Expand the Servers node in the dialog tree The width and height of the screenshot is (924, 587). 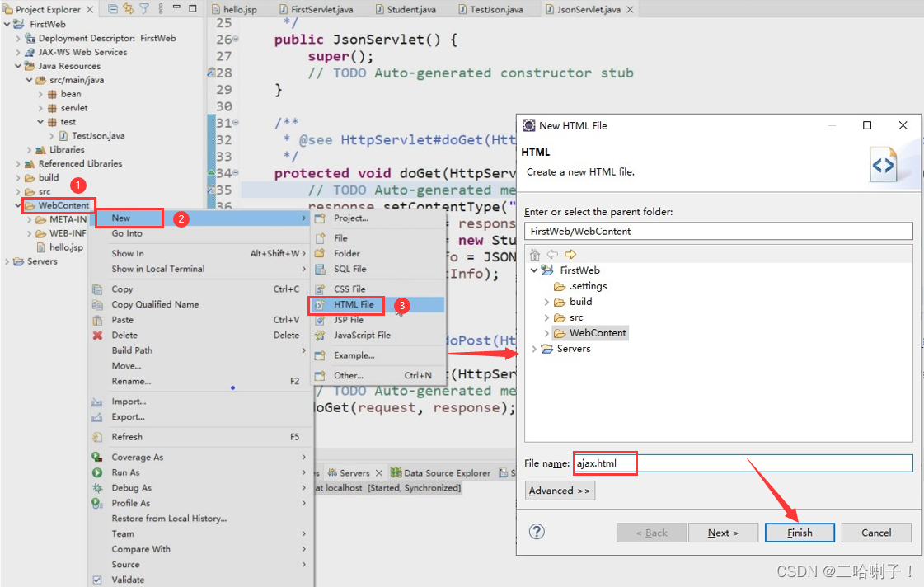tap(534, 349)
